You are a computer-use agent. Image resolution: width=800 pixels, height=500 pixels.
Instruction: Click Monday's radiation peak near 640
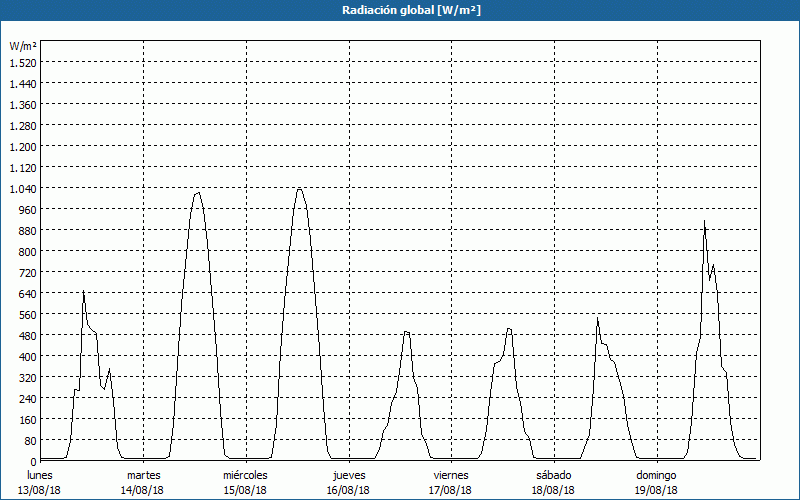click(x=83, y=291)
